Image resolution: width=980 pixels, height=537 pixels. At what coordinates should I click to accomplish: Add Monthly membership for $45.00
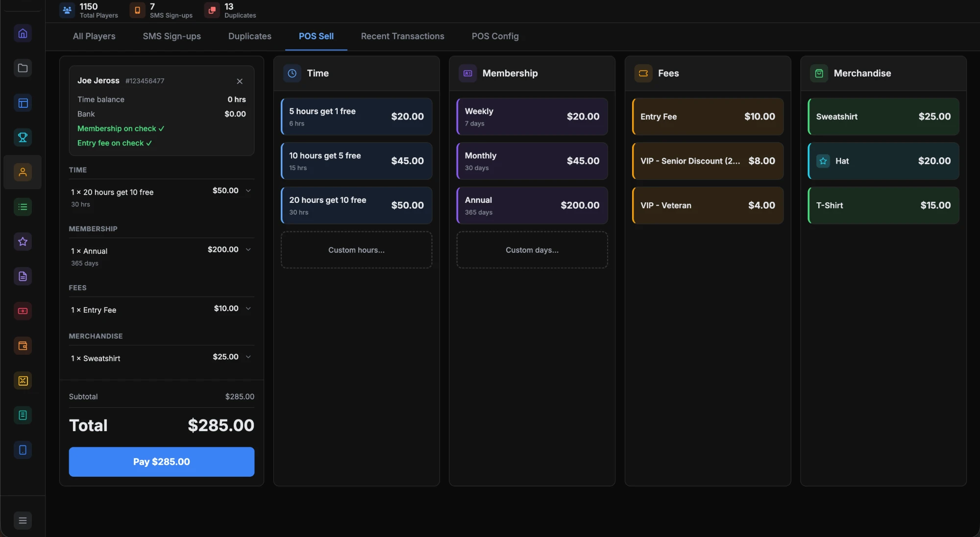click(x=532, y=161)
